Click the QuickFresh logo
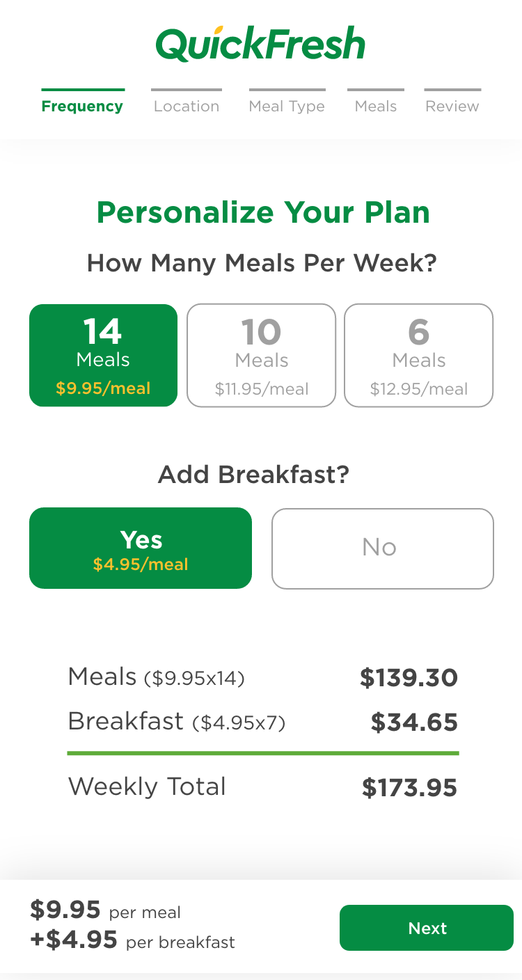Screen dimensions: 522x980 261,44
